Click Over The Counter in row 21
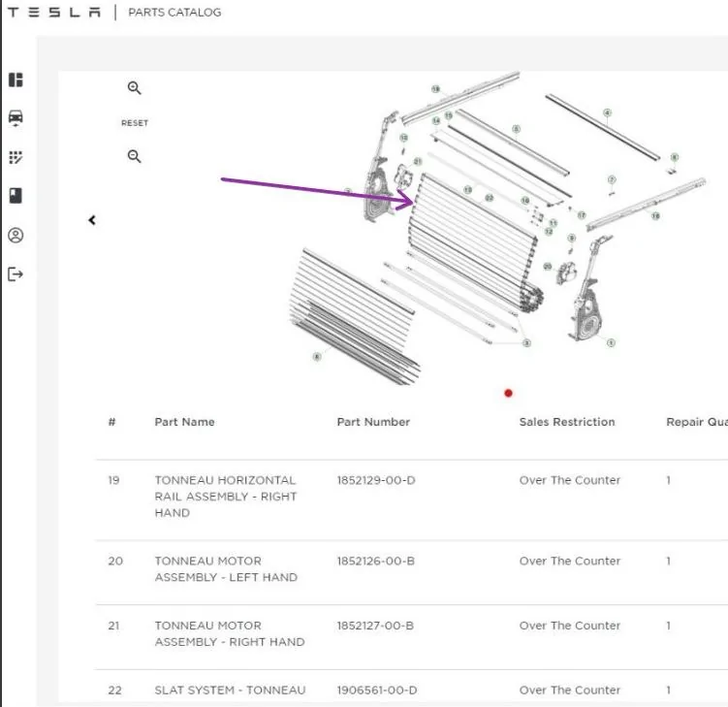Image resolution: width=728 pixels, height=707 pixels. click(x=570, y=626)
